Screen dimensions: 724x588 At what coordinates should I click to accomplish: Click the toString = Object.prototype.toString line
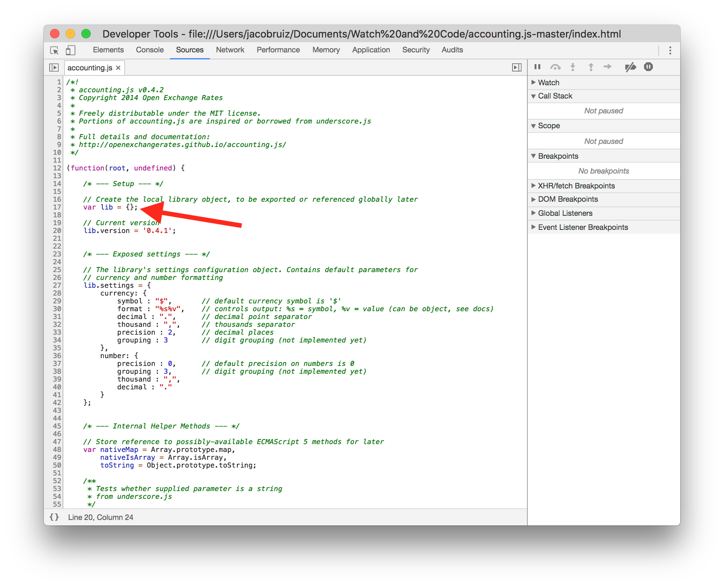pos(178,465)
